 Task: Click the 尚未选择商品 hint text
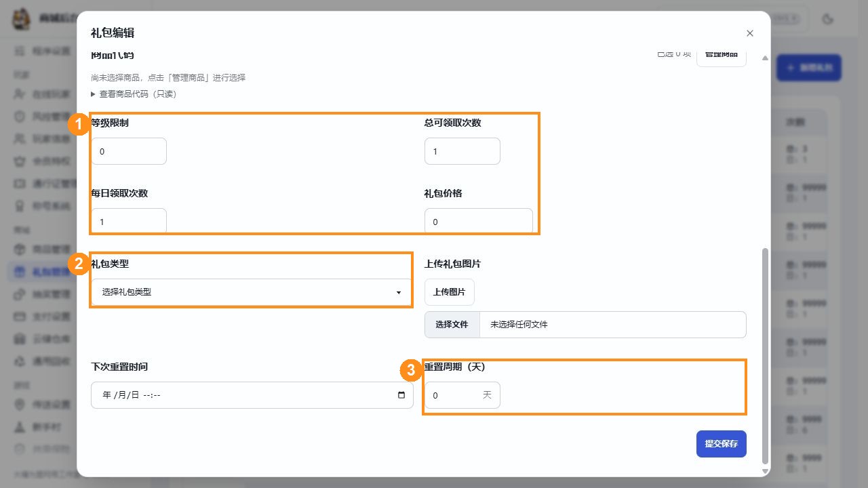point(168,78)
